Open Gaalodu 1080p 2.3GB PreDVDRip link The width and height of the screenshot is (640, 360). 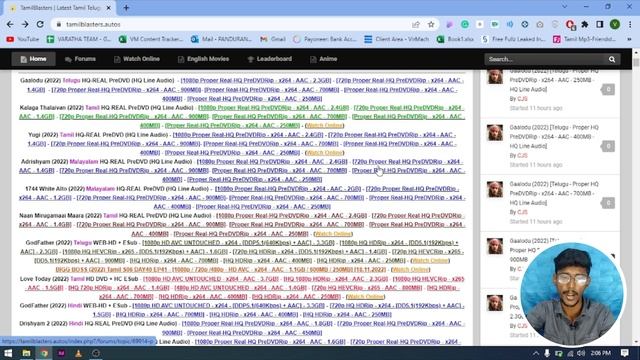(256, 81)
